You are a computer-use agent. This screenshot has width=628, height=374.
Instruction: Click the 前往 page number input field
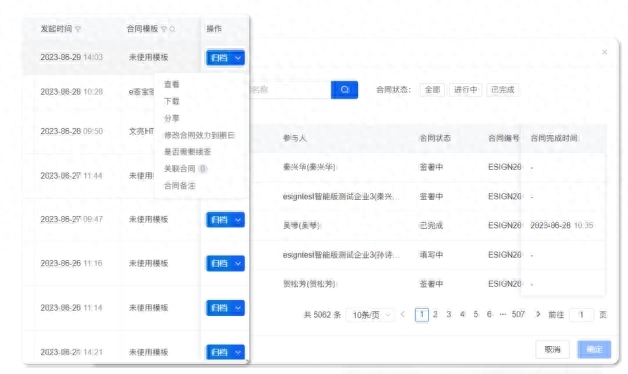[x=582, y=315]
